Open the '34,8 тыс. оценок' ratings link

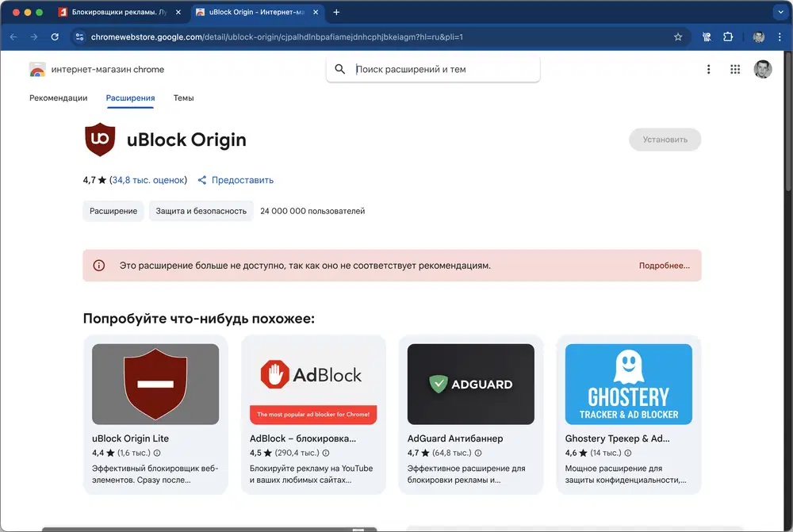click(x=148, y=180)
